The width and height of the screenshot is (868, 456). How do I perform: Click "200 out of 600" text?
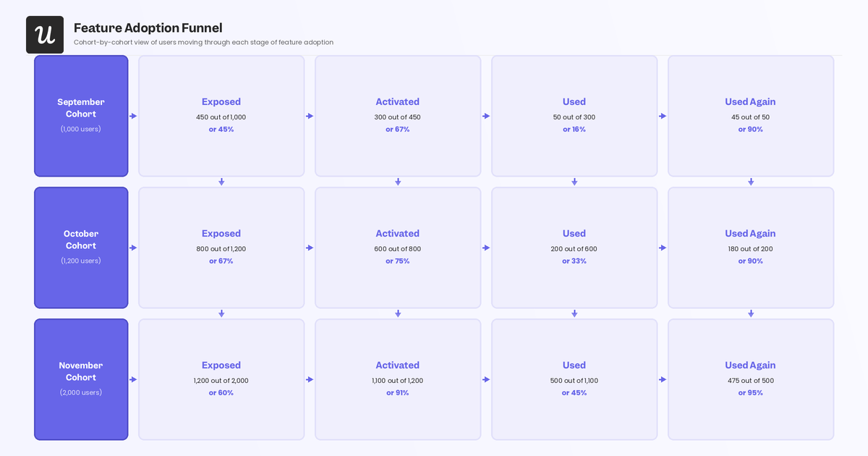(574, 249)
